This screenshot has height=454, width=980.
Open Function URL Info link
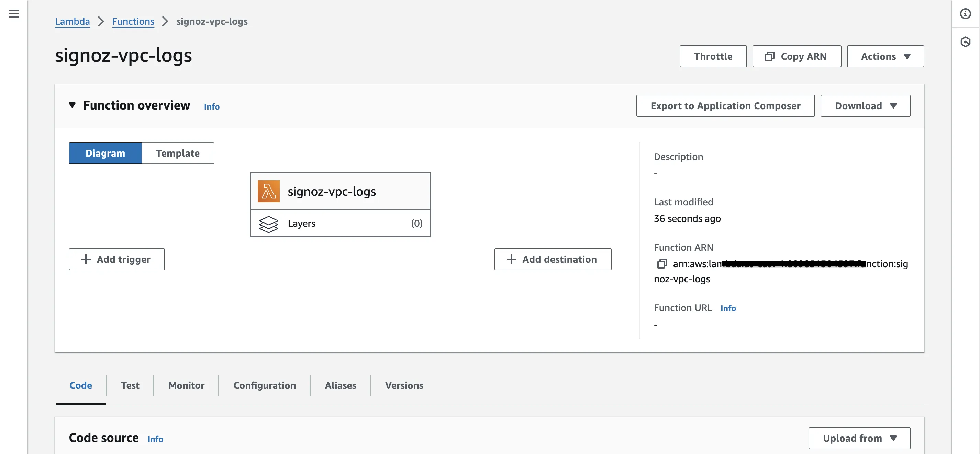728,308
